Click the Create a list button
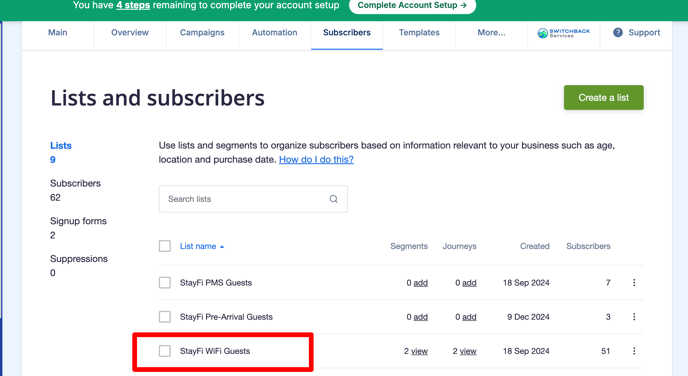688x376 pixels. click(x=604, y=97)
